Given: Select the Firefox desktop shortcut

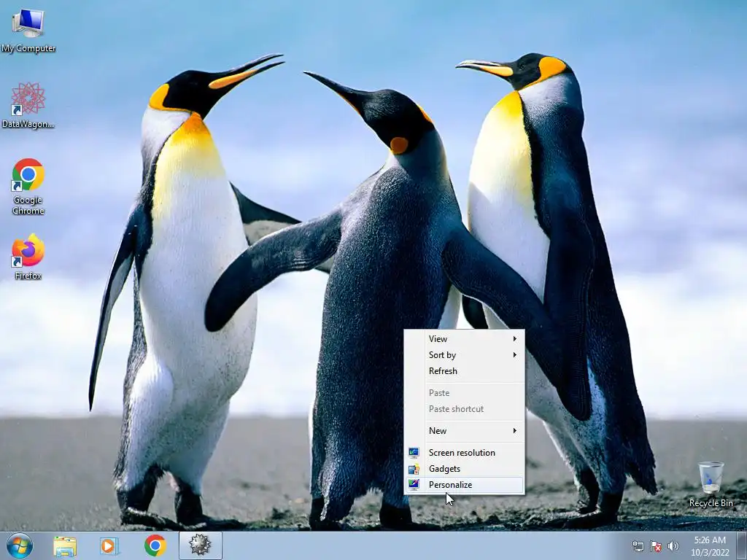Looking at the screenshot, I should coord(28,257).
